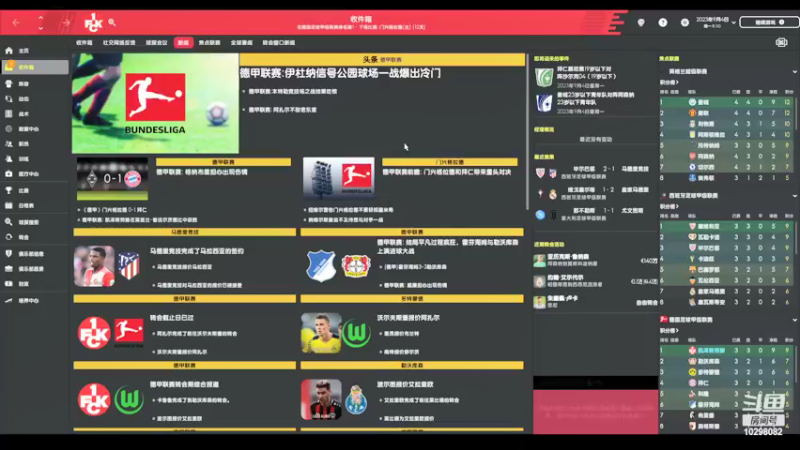This screenshot has height=450, width=800.
Task: Open Development Centre sidebar icon
Action: [9, 301]
